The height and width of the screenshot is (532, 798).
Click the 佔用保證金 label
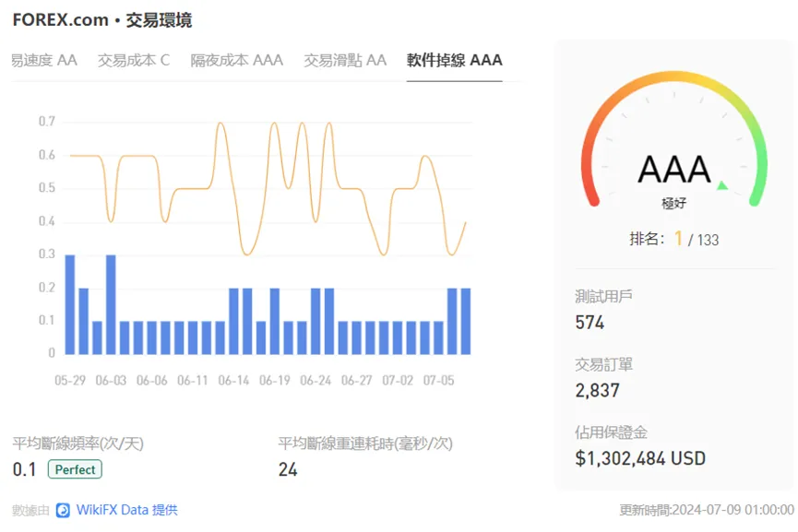(612, 432)
